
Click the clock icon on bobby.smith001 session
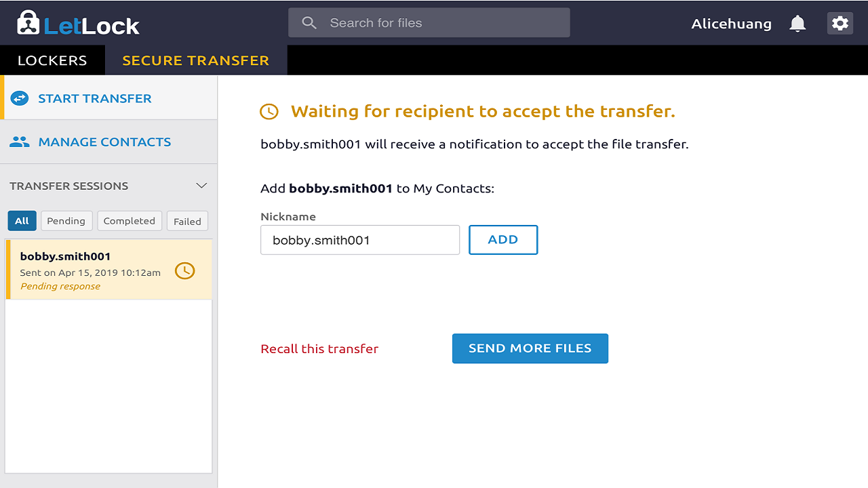[184, 270]
